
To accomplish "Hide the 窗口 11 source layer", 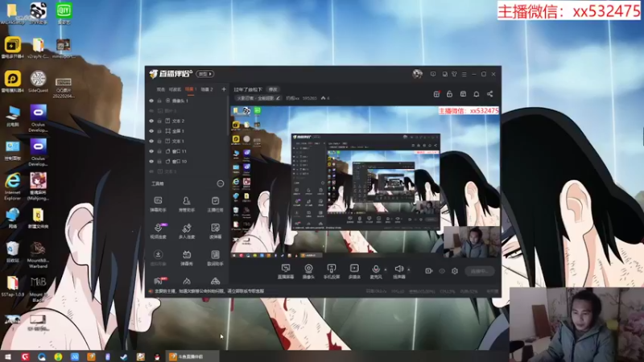I will (x=151, y=151).
